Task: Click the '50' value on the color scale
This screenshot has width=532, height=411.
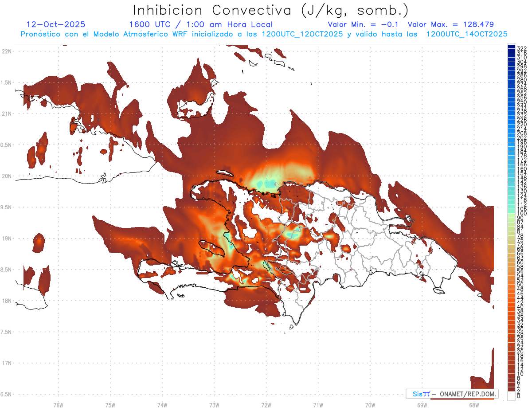Action: pyautogui.click(x=520, y=285)
